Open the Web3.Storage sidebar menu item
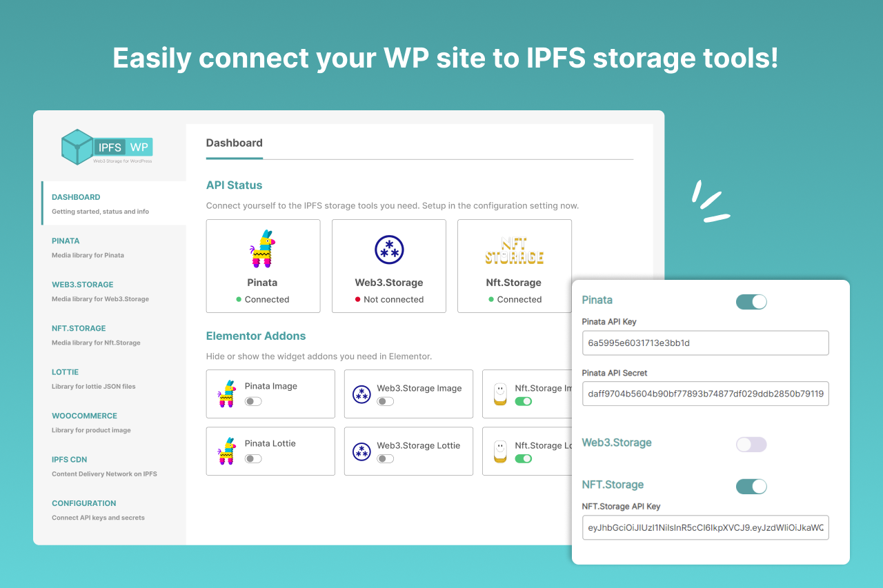 tap(114, 291)
